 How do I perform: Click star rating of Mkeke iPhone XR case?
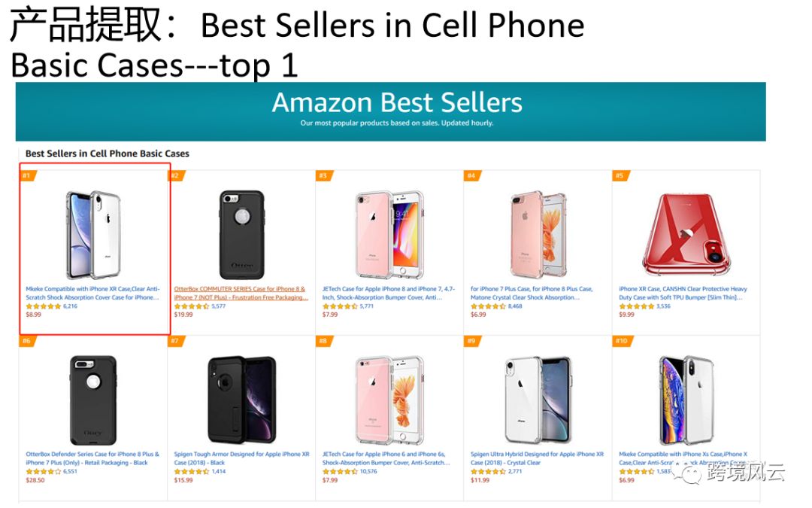[44, 306]
